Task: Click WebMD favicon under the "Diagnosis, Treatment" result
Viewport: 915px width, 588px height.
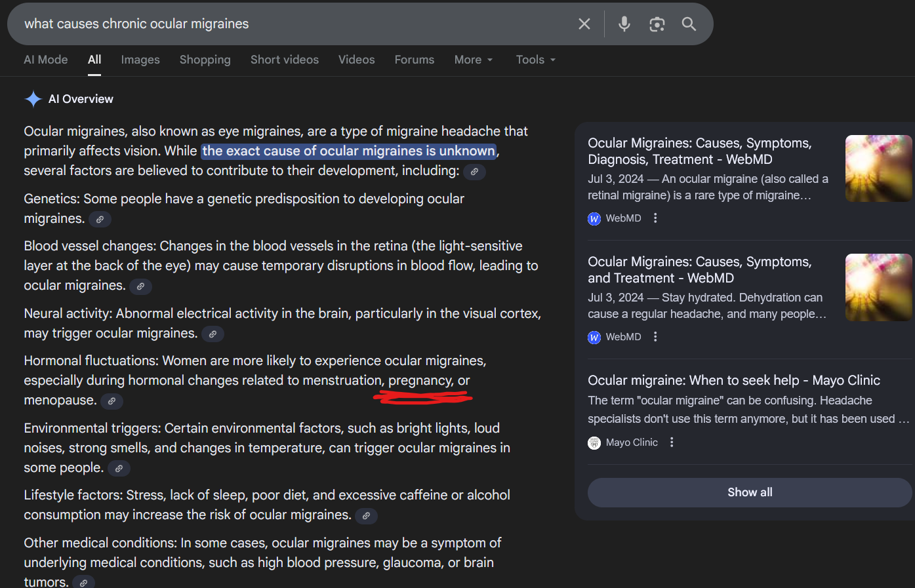Action: pyautogui.click(x=594, y=219)
